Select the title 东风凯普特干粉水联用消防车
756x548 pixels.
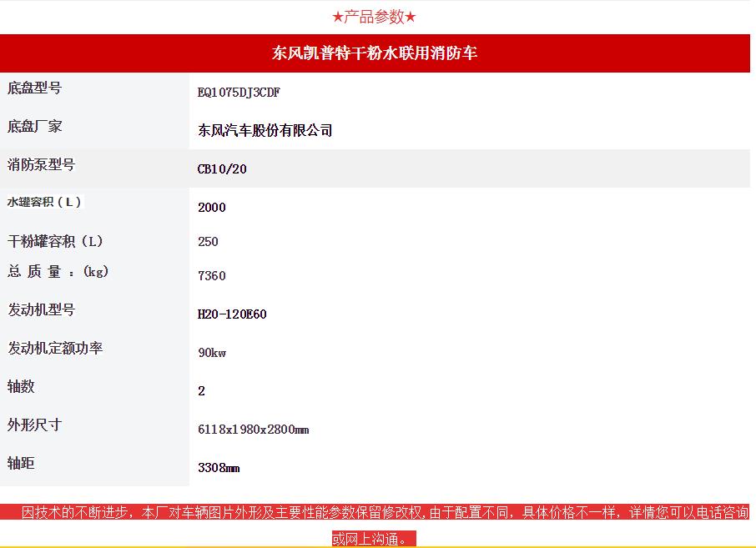(x=375, y=53)
